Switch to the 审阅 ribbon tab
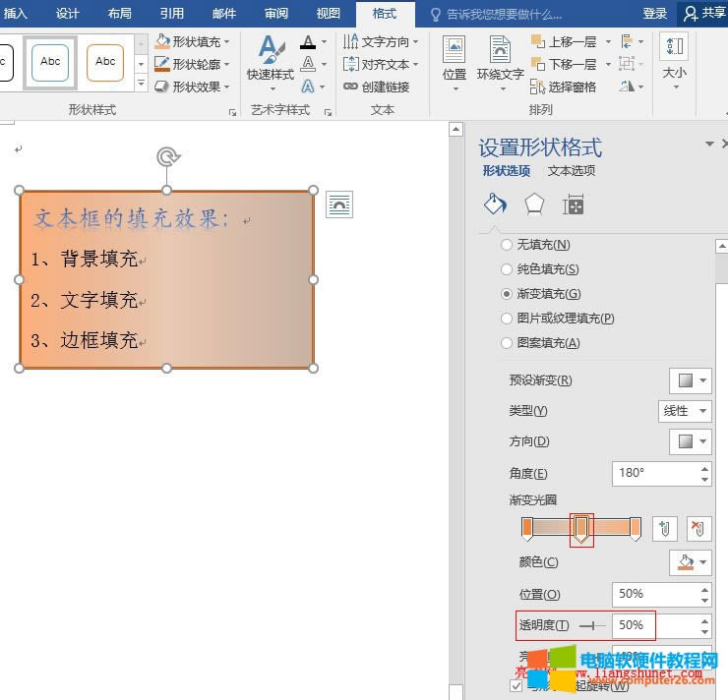The height and width of the screenshot is (700, 728). tap(276, 14)
